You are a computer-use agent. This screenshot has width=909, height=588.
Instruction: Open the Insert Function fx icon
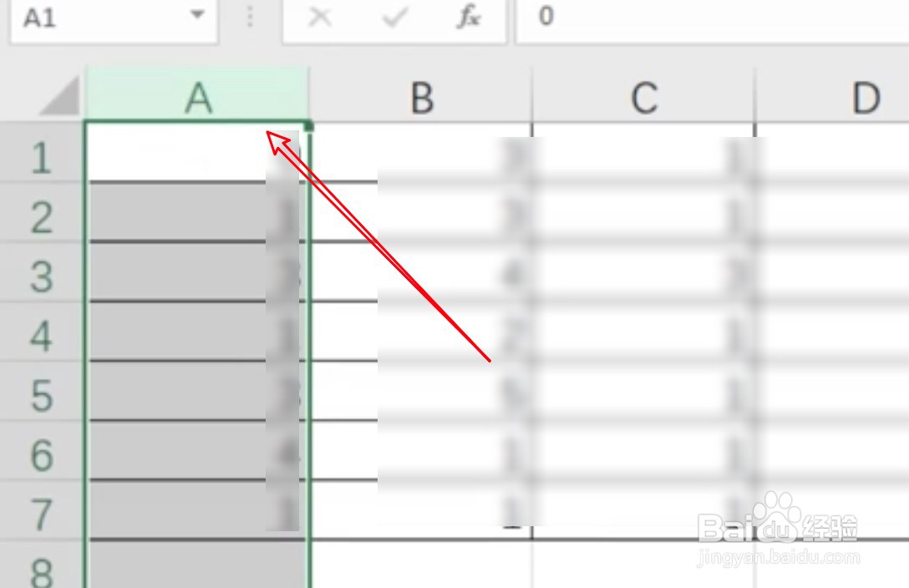pos(469,17)
